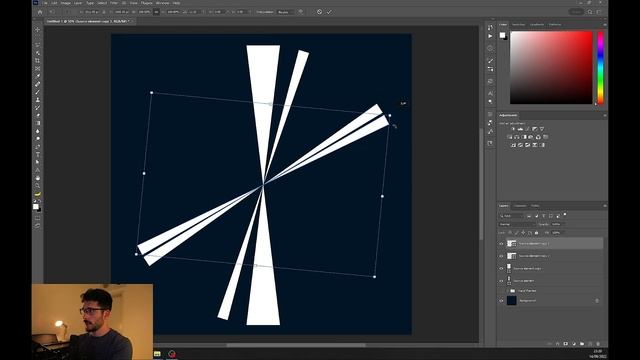Click the Home icon in options bar
Viewport: 640px width, 360px height.
(40, 12)
